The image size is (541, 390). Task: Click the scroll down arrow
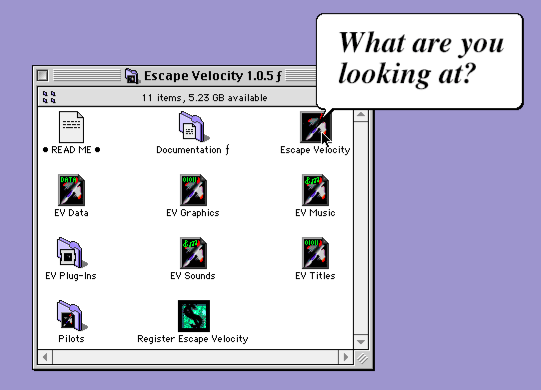(x=361, y=342)
